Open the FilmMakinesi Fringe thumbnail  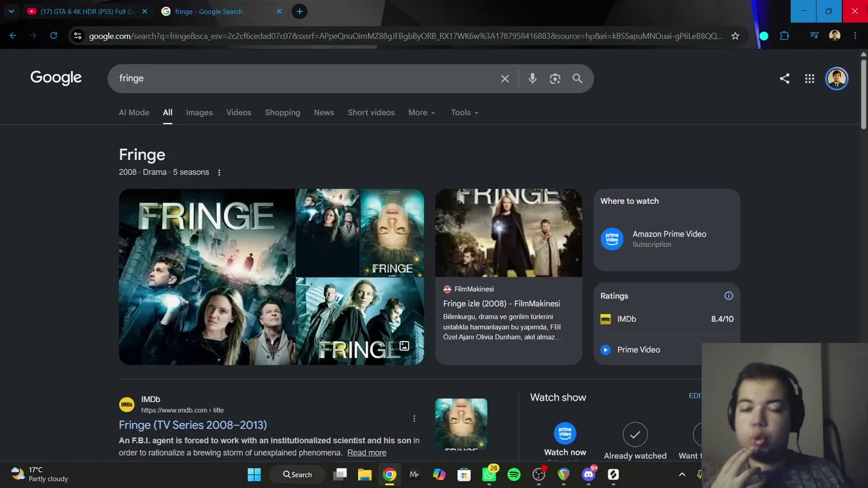click(509, 232)
